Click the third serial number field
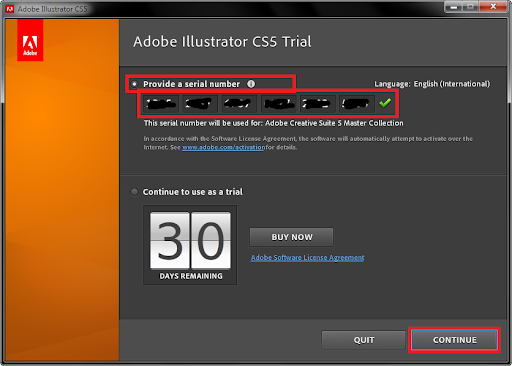The image size is (512, 366). pos(239,104)
